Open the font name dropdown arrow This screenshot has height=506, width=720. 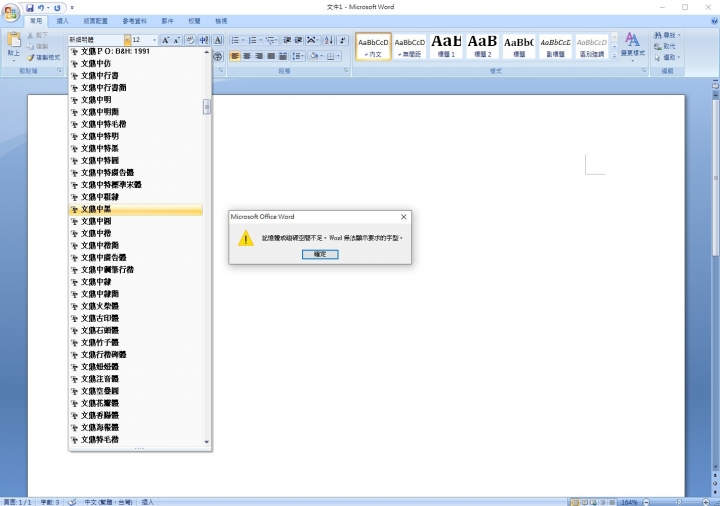[127, 40]
